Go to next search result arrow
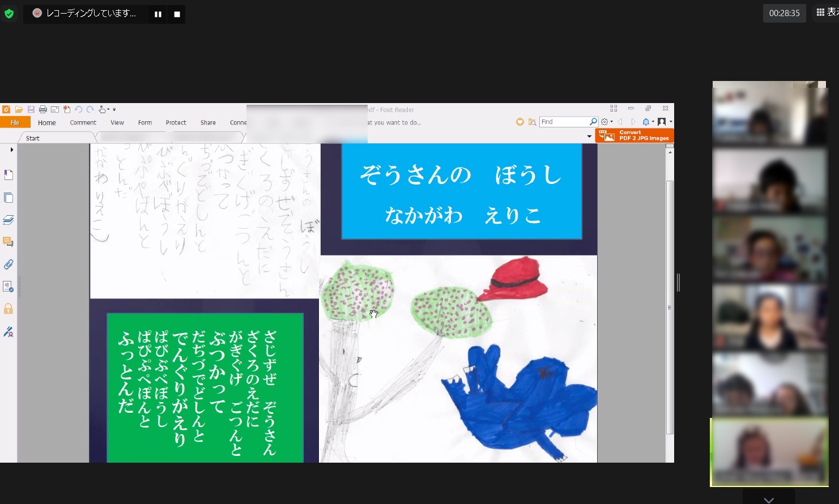Viewport: 839px width, 504px height. (x=633, y=122)
